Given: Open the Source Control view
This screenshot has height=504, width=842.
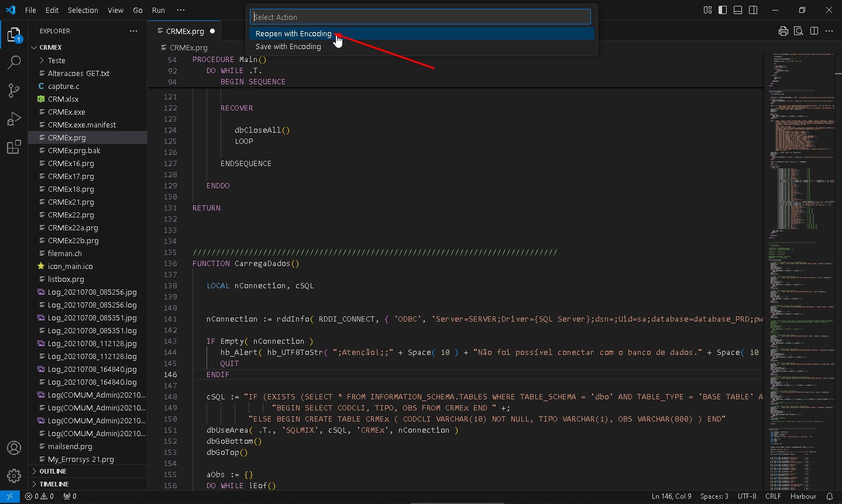Looking at the screenshot, I should click(14, 90).
